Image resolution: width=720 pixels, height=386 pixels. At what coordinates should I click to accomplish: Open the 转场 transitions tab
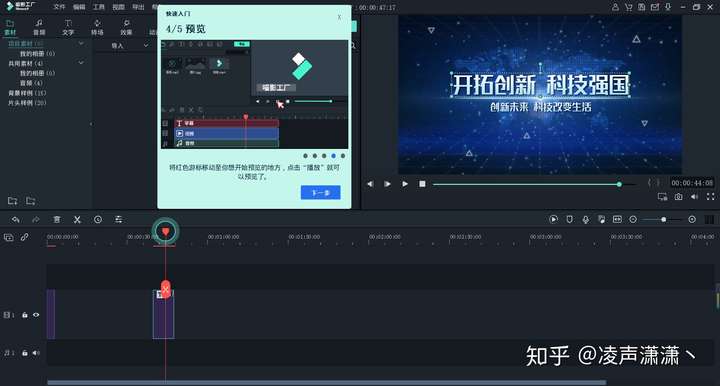[97, 28]
